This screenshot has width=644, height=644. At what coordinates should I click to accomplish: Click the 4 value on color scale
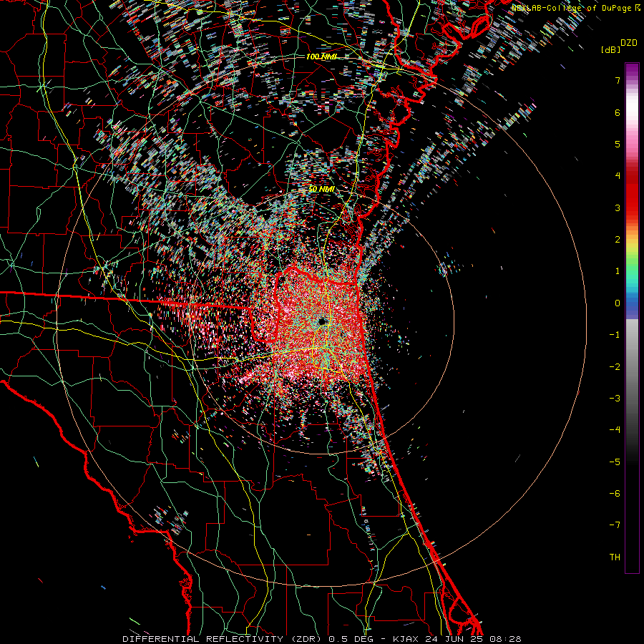[x=618, y=176]
